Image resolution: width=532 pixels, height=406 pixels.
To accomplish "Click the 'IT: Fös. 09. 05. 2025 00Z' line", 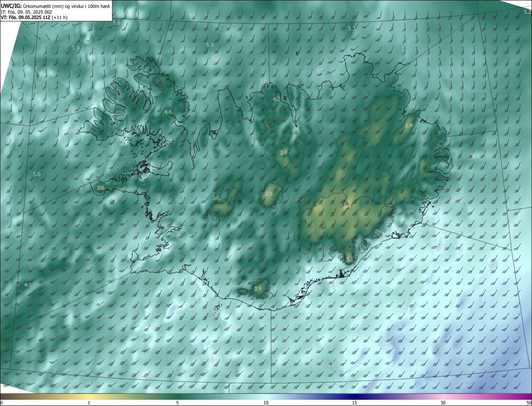I will click(27, 12).
